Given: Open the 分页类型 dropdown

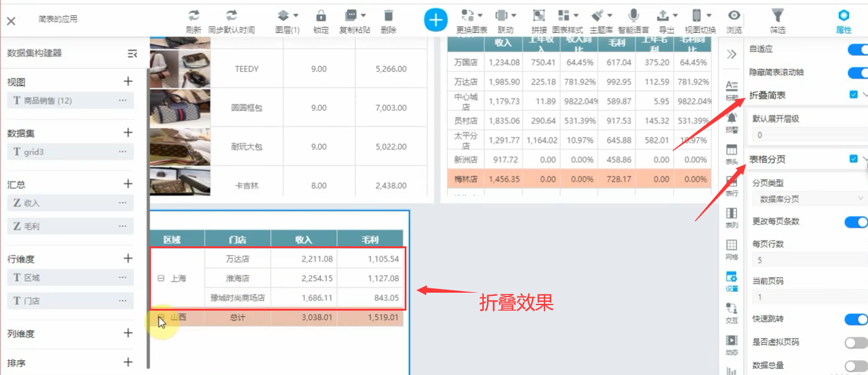Looking at the screenshot, I should pos(810,199).
